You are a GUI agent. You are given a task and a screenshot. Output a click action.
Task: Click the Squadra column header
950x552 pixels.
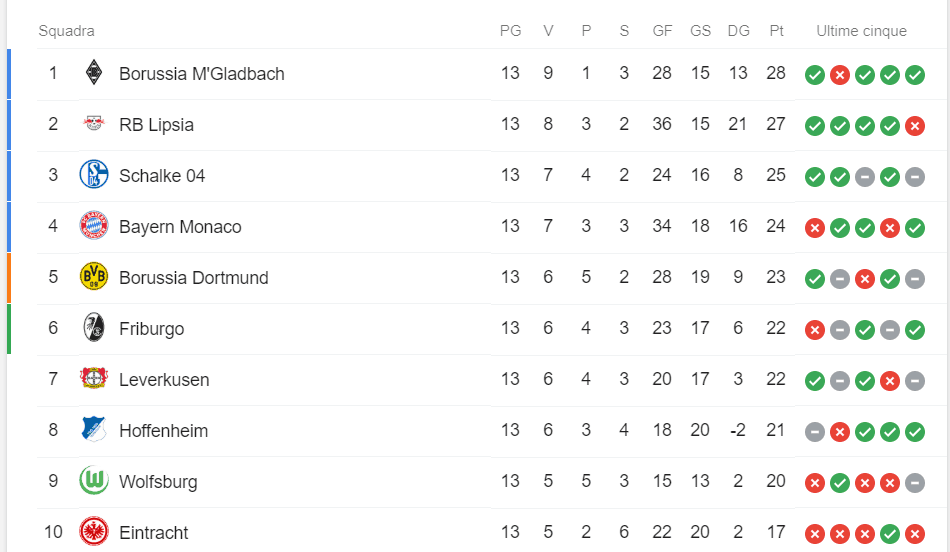67,31
